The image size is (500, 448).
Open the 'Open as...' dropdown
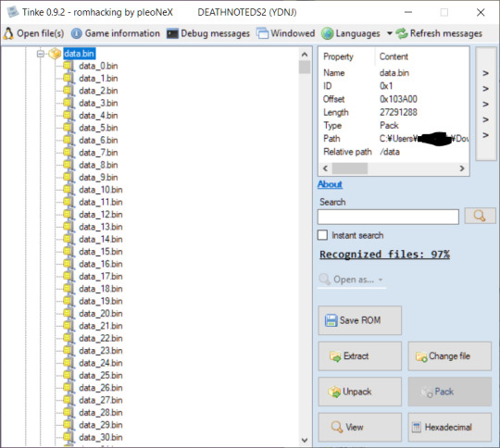(x=352, y=280)
